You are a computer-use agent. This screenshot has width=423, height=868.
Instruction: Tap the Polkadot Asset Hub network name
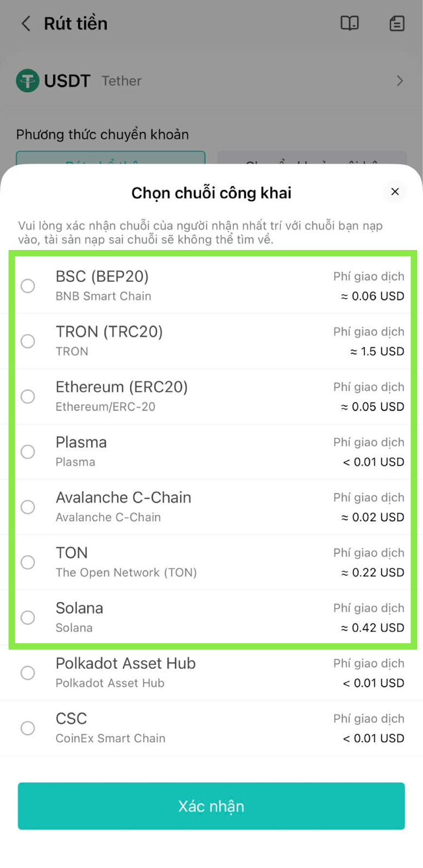pyautogui.click(x=125, y=663)
